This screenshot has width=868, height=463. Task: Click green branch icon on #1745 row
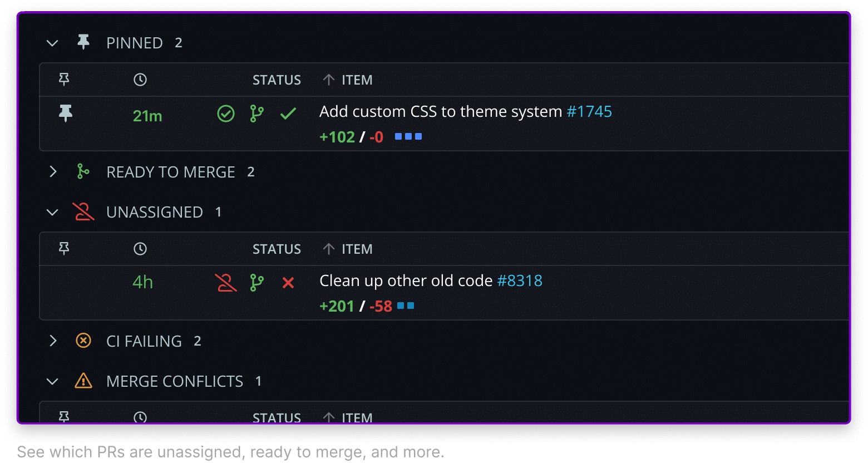(257, 114)
